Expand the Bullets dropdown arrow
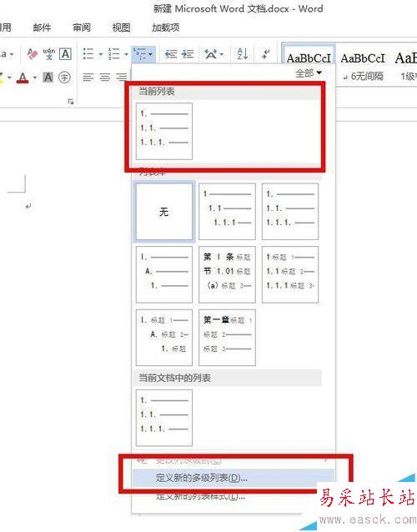 100,54
